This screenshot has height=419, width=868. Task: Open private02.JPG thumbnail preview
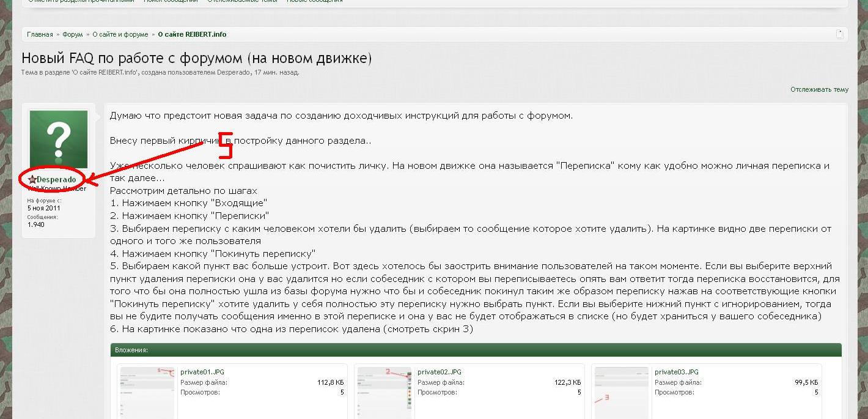(x=384, y=393)
